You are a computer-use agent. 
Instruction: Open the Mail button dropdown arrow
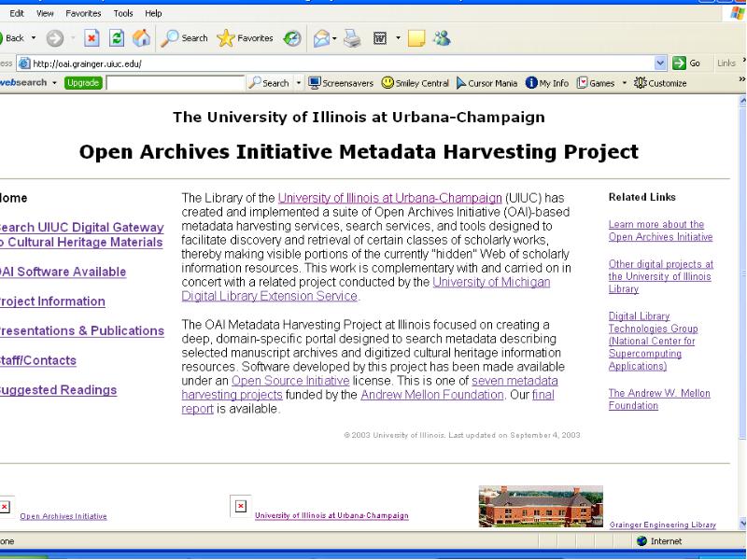[334, 38]
